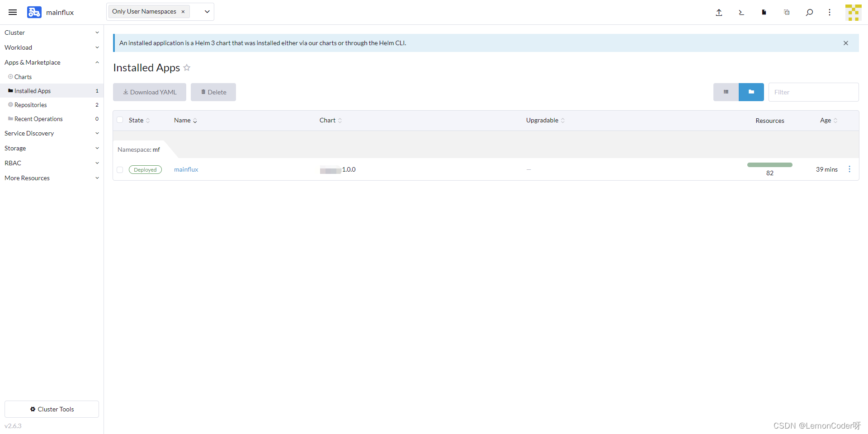Click the Deployed state badge
Screen dimensions: 868x434
(145, 170)
